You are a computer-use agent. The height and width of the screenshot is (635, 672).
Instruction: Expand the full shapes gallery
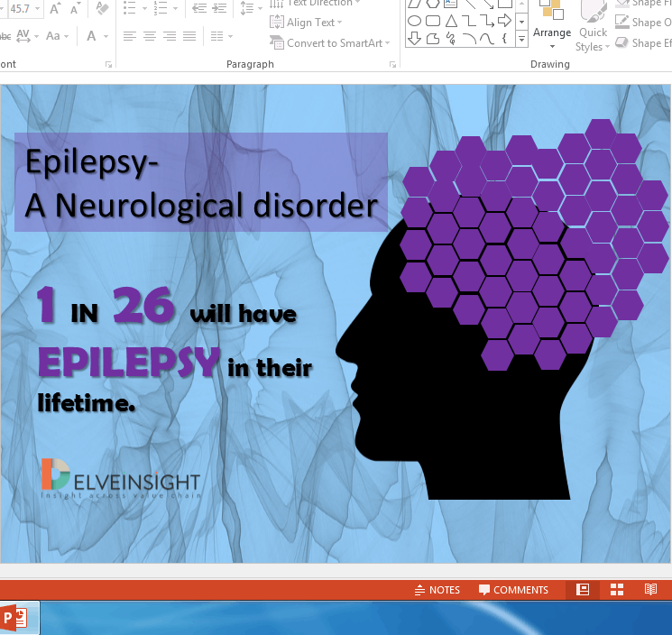(x=521, y=40)
